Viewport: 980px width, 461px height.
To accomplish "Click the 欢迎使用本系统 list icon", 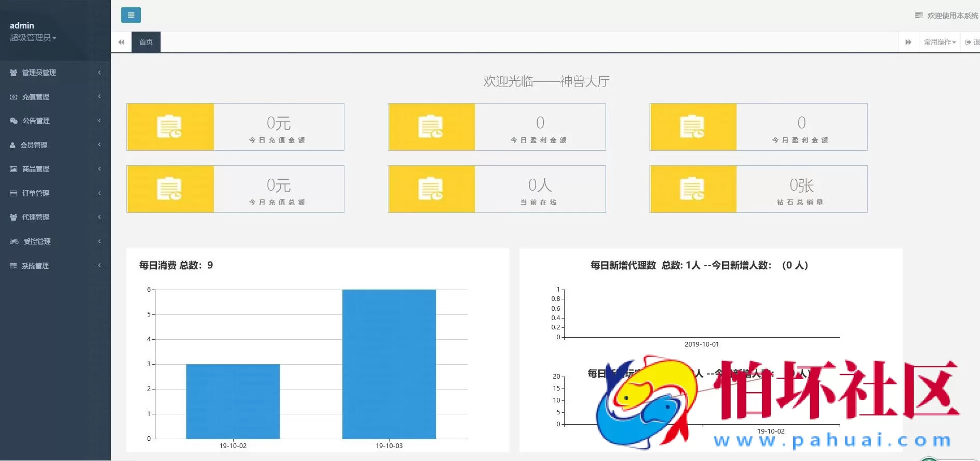I will tap(919, 16).
